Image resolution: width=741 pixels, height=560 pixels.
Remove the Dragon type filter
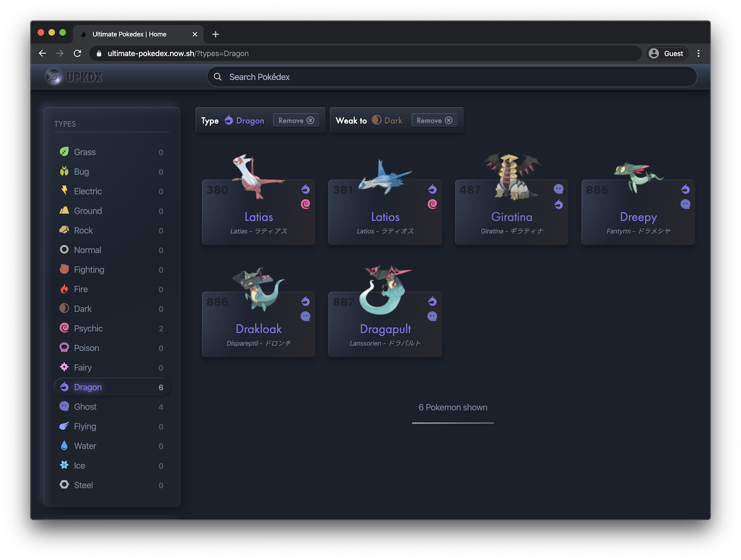[296, 120]
